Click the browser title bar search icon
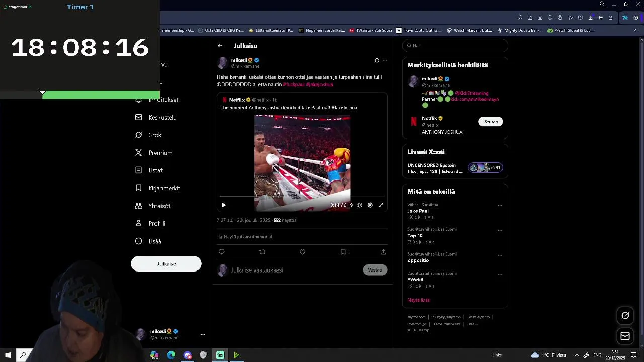 pos(602,4)
